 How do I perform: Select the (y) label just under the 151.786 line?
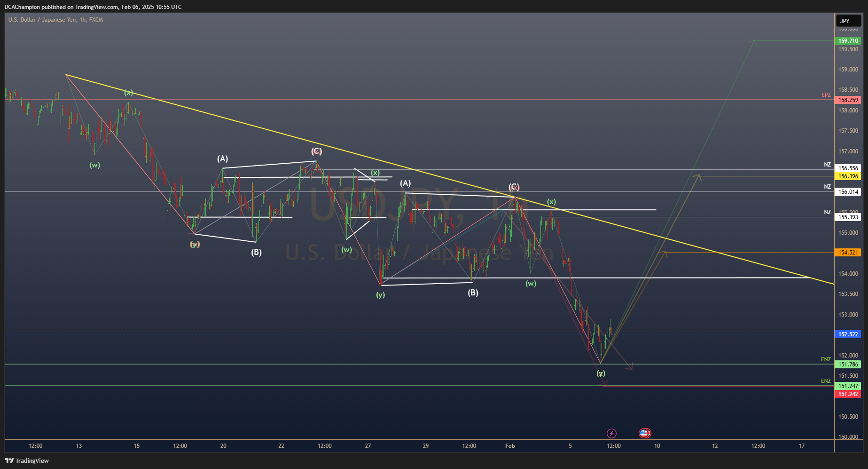coord(601,374)
